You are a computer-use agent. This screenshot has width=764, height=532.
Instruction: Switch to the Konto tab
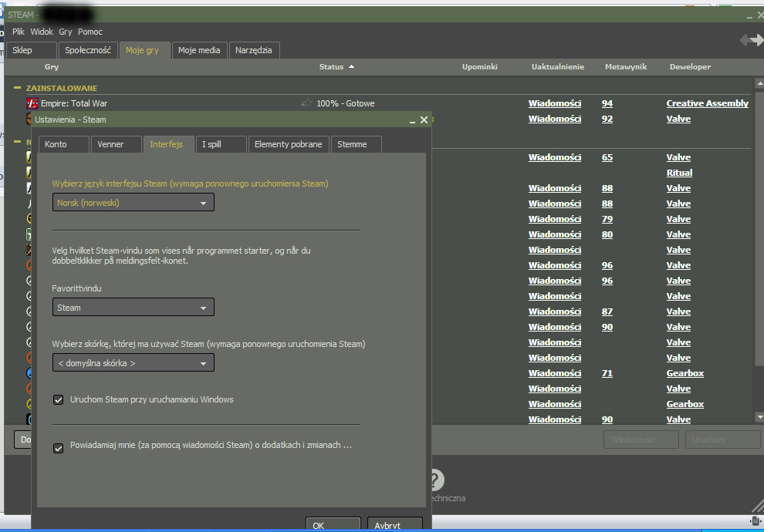(64, 144)
